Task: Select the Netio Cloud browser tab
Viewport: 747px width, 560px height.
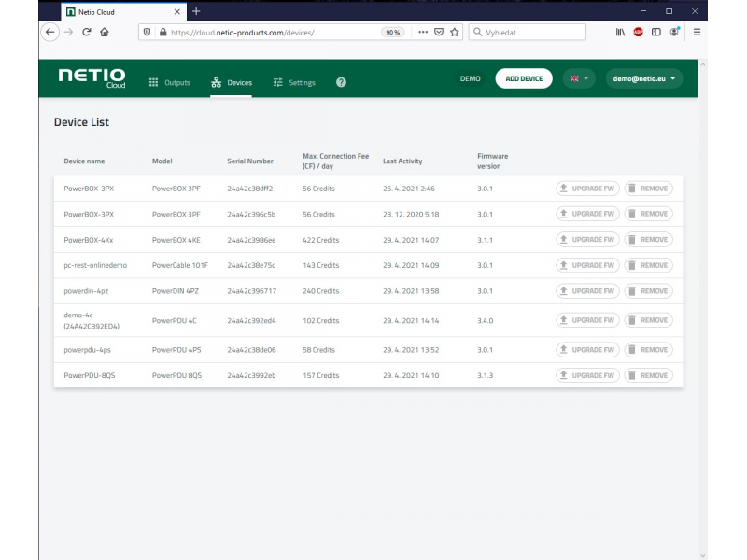Action: pos(124,12)
